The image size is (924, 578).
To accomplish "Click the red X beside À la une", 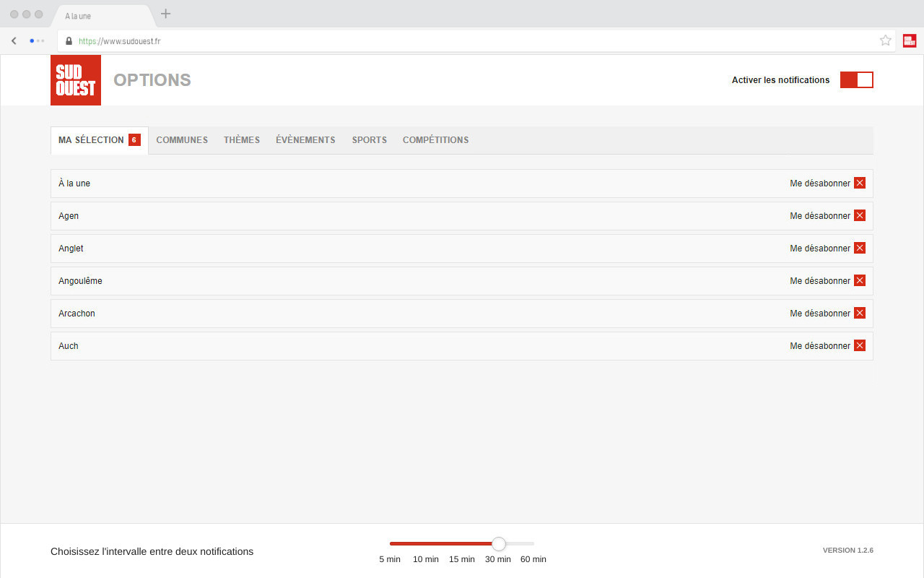I will coord(860,183).
